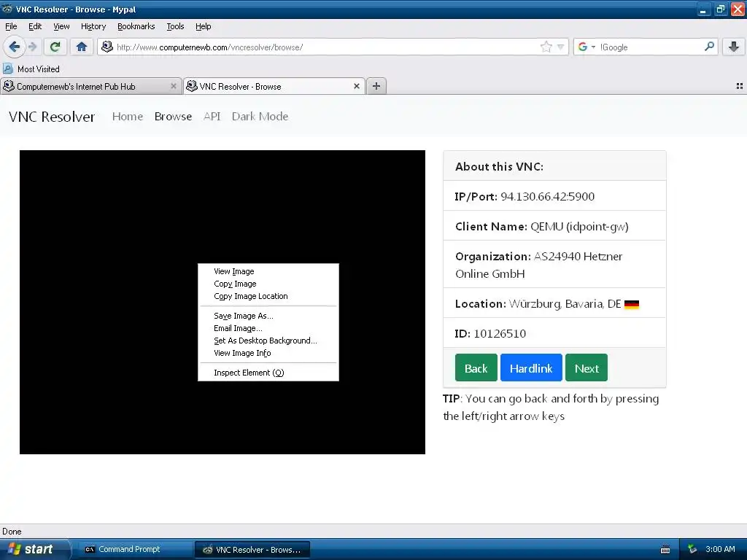Click the search magnifier icon
This screenshot has width=747, height=560.
pos(709,47)
